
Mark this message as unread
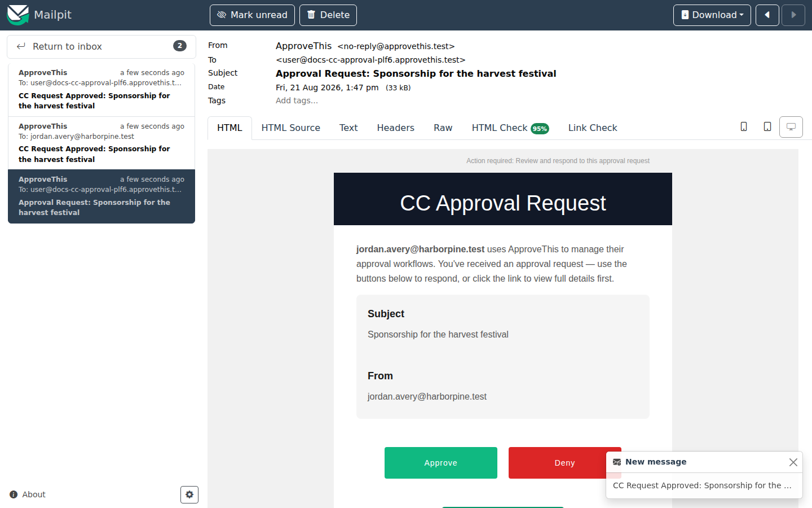252,15
